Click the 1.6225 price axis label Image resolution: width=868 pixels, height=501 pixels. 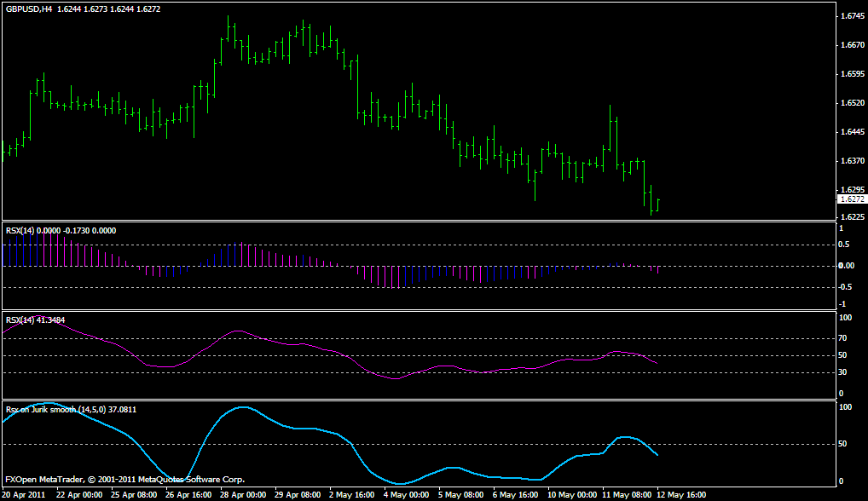[x=853, y=216]
